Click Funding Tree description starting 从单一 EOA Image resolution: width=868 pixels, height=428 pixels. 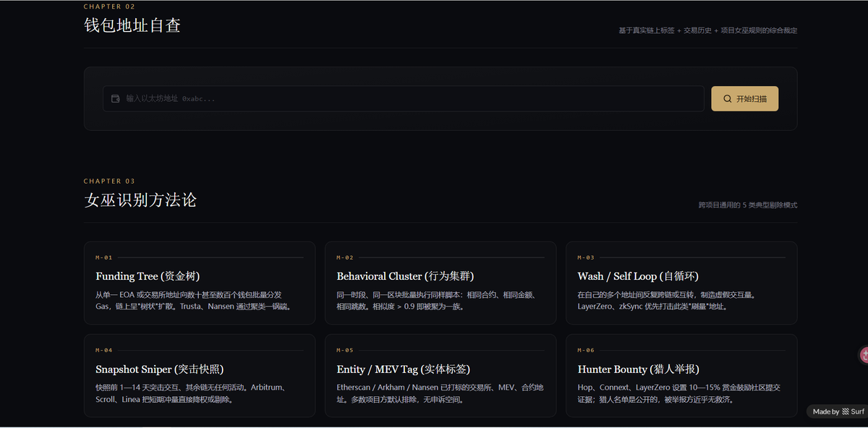194,301
